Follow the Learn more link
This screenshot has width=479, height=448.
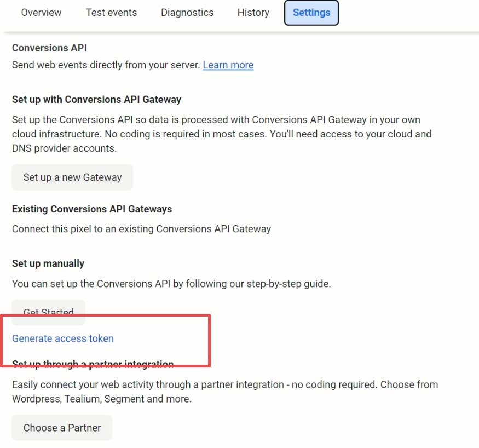[x=228, y=65]
